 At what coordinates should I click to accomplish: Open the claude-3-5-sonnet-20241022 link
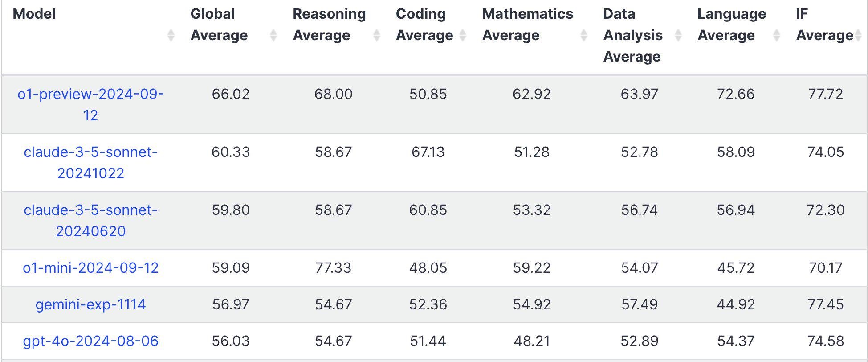point(90,162)
